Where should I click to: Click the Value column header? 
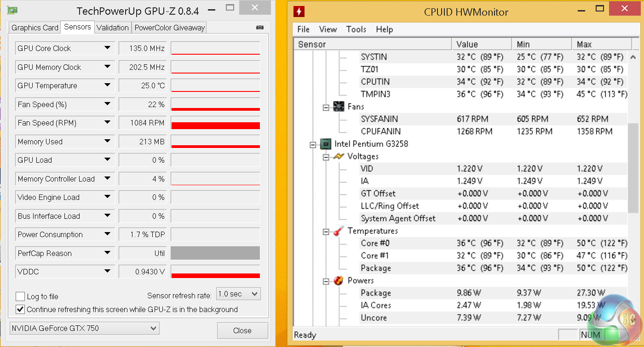pyautogui.click(x=482, y=44)
